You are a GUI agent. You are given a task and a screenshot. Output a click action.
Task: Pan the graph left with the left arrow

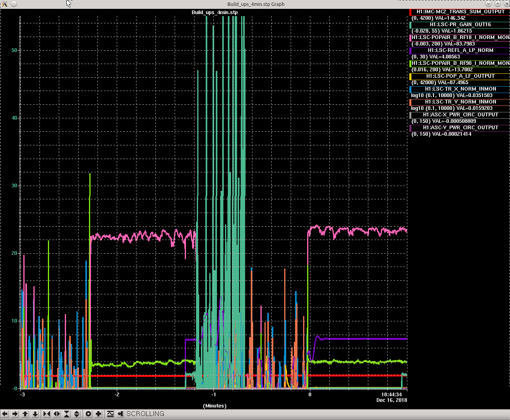pyautogui.click(x=5, y=414)
